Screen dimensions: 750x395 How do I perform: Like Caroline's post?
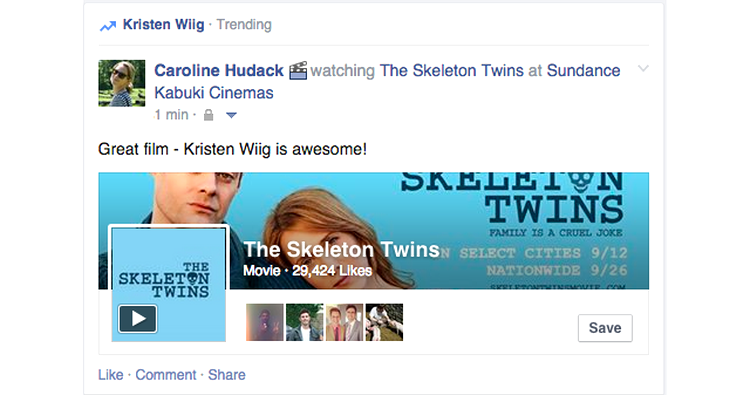(x=110, y=374)
